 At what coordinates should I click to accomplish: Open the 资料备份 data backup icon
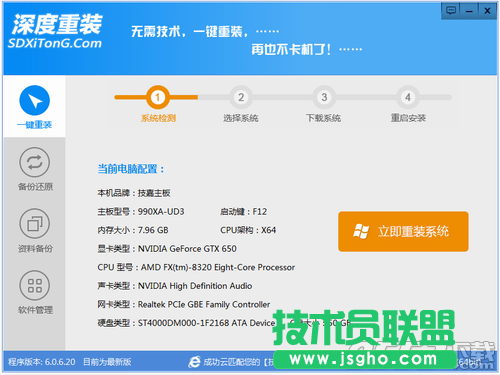coord(35,224)
